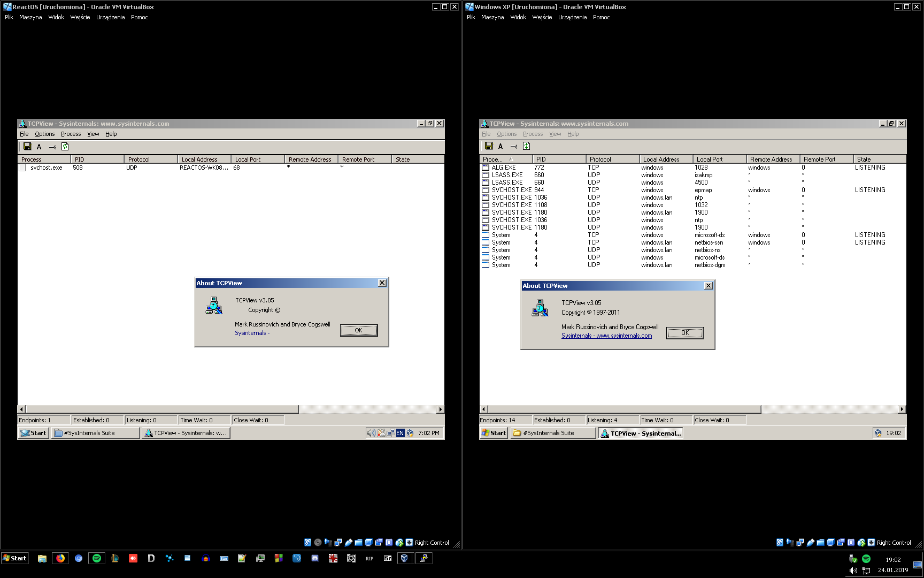
Task: Click the volume icon in ReactOS tray
Action: click(x=371, y=433)
